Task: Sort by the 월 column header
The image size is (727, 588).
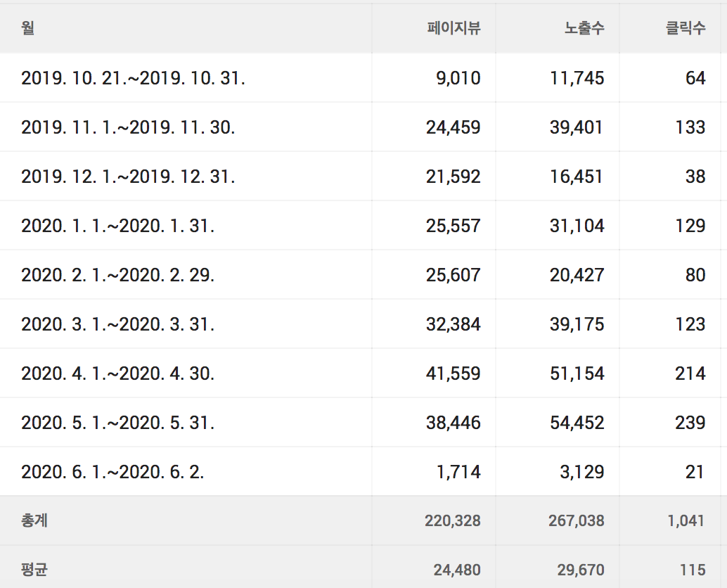Action: (28, 28)
